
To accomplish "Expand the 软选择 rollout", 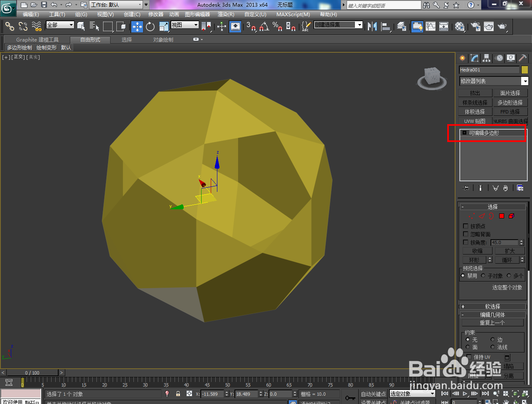I will pyautogui.click(x=493, y=306).
